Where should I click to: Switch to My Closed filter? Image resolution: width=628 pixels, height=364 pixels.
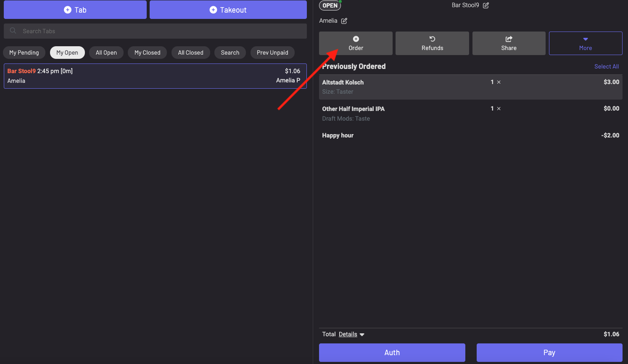click(x=148, y=53)
